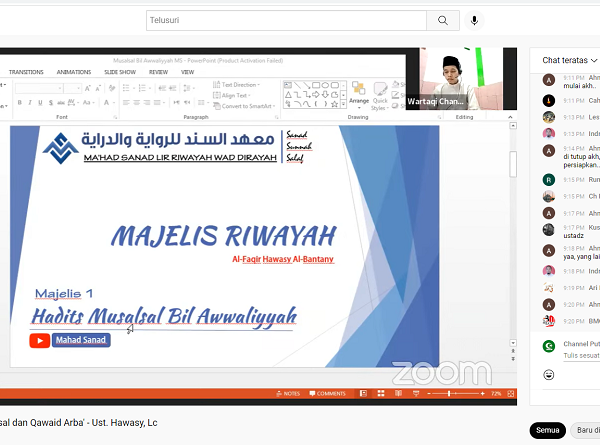
Task: Select the VIEW ribbon tab
Action: pos(188,72)
